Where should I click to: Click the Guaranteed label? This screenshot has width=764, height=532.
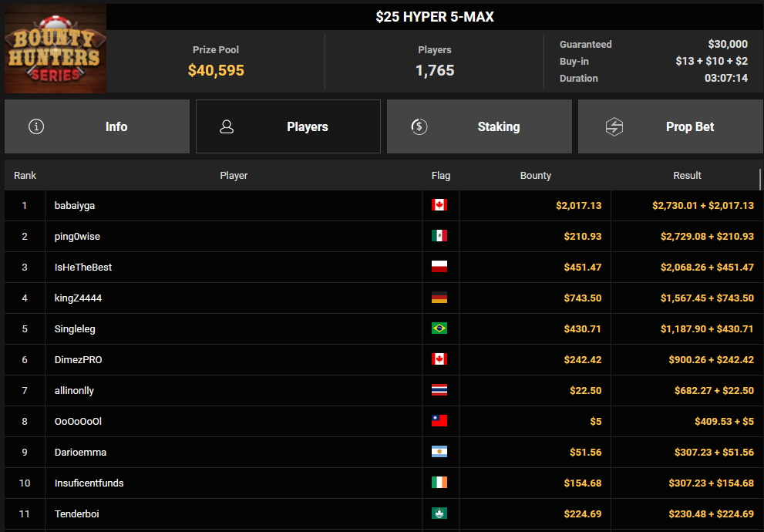tap(585, 44)
